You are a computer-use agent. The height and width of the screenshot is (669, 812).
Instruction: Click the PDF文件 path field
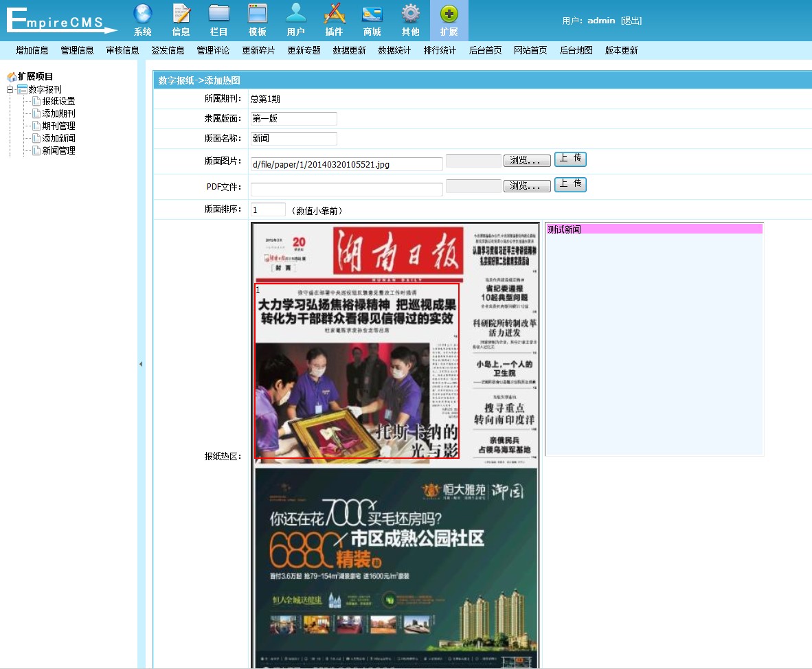coord(346,189)
